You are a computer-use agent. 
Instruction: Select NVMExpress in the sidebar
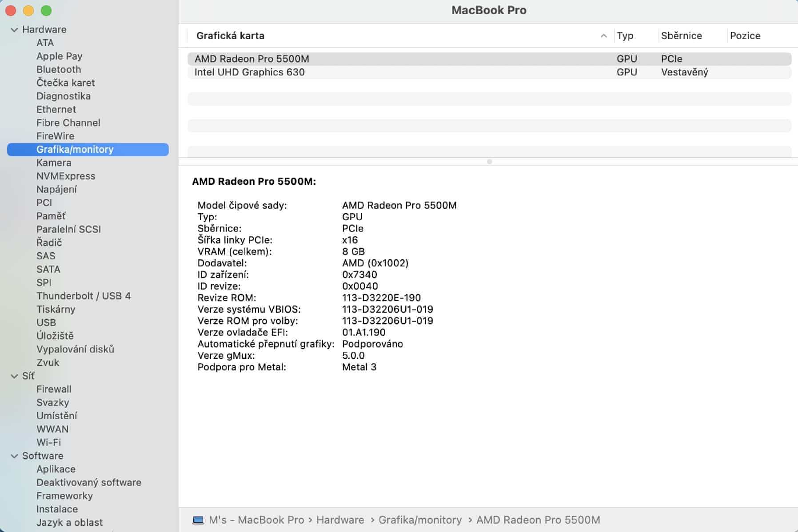pos(66,176)
